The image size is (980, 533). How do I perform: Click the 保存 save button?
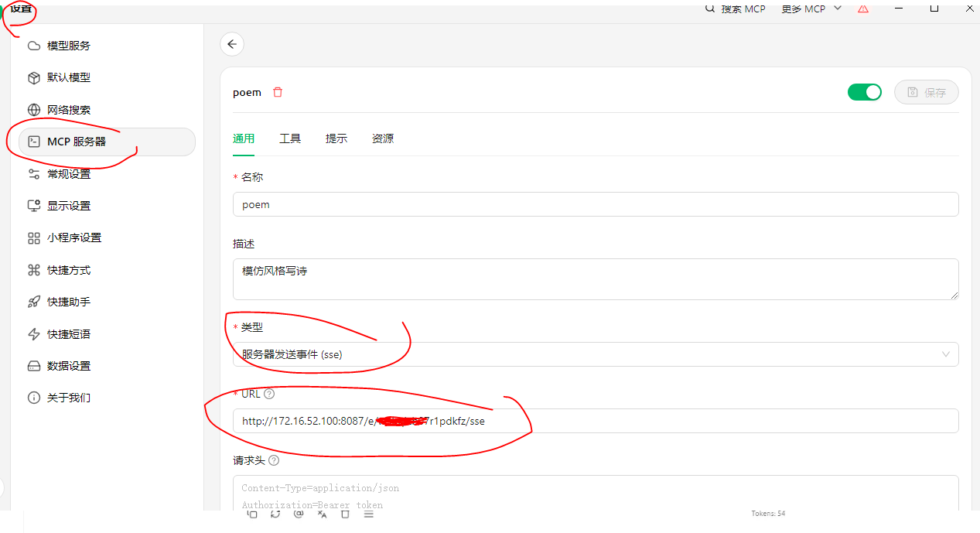(x=926, y=91)
